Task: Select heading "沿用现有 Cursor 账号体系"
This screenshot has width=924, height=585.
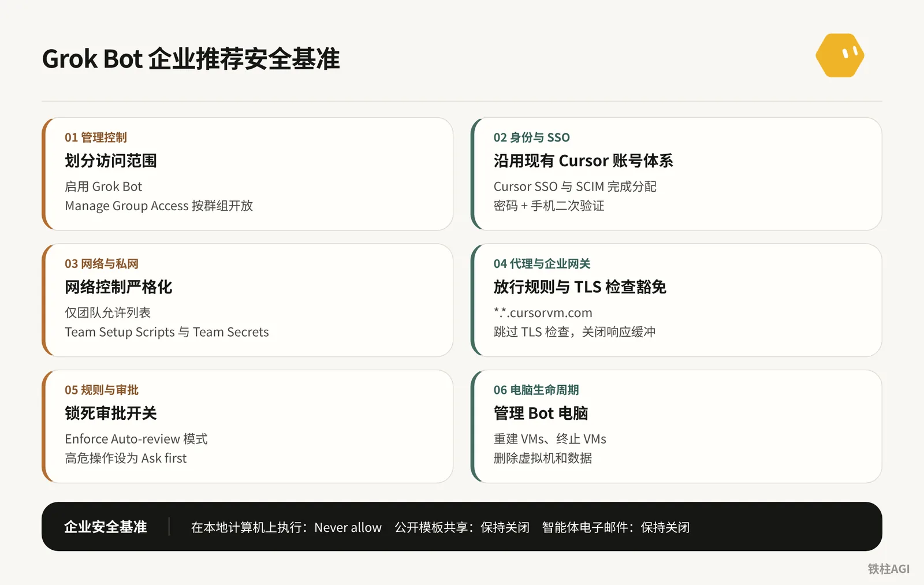Action: click(583, 161)
